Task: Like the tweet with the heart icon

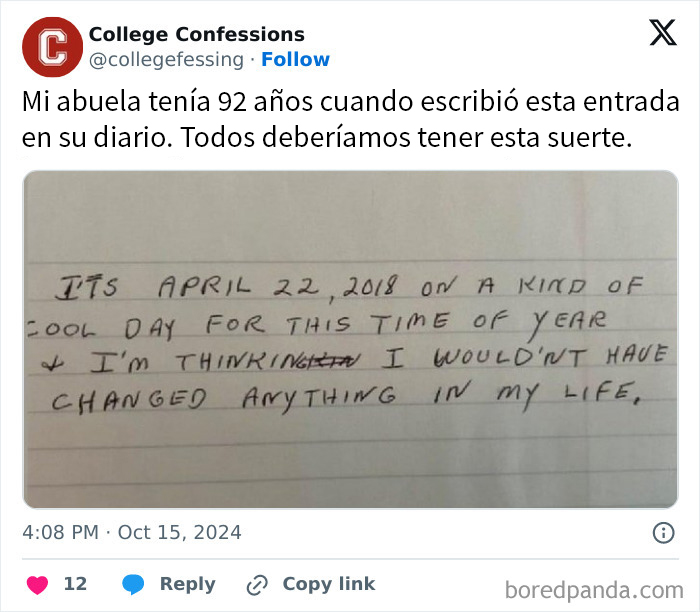Action: pos(37,584)
